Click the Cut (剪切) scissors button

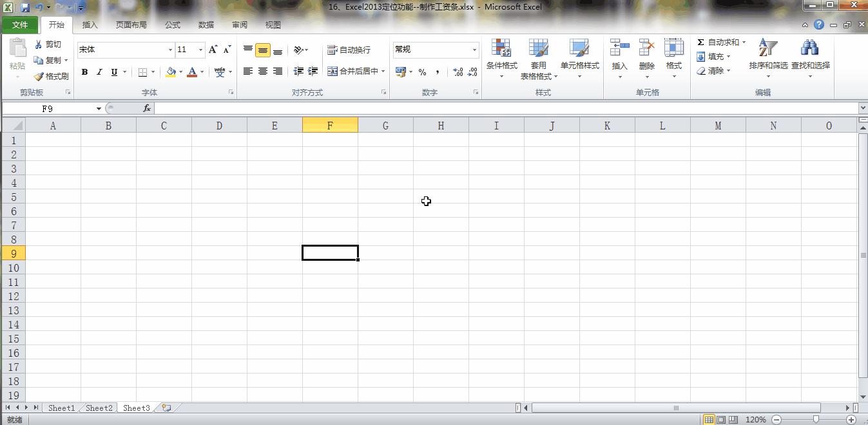[x=48, y=44]
